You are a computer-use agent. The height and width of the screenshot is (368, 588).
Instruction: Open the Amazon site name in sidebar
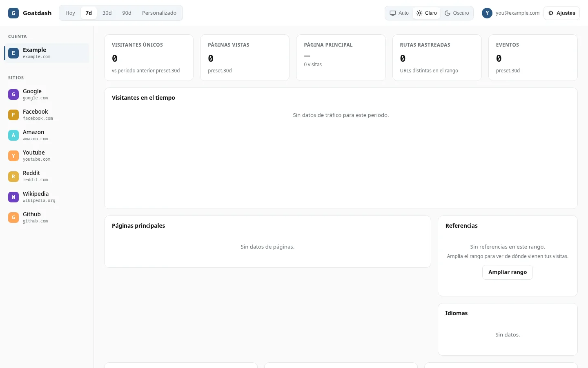pos(33,132)
